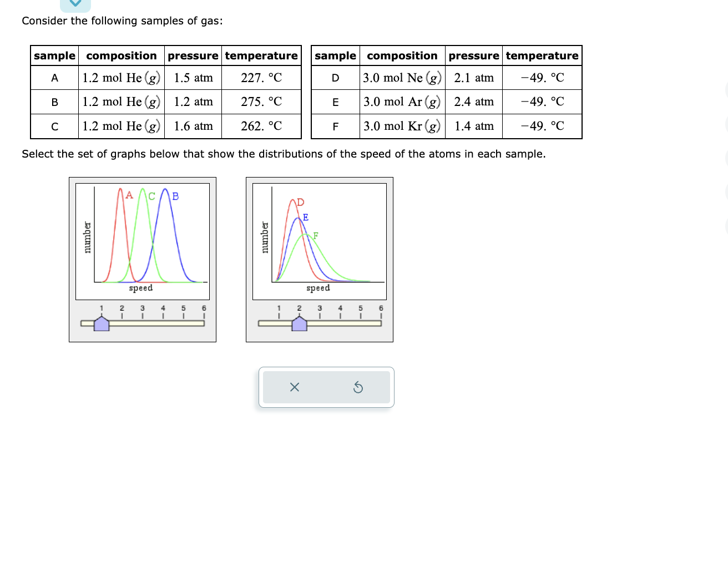Screen dimensions: 728x567
Task: Click the X clear-answer icon
Action: [x=295, y=387]
